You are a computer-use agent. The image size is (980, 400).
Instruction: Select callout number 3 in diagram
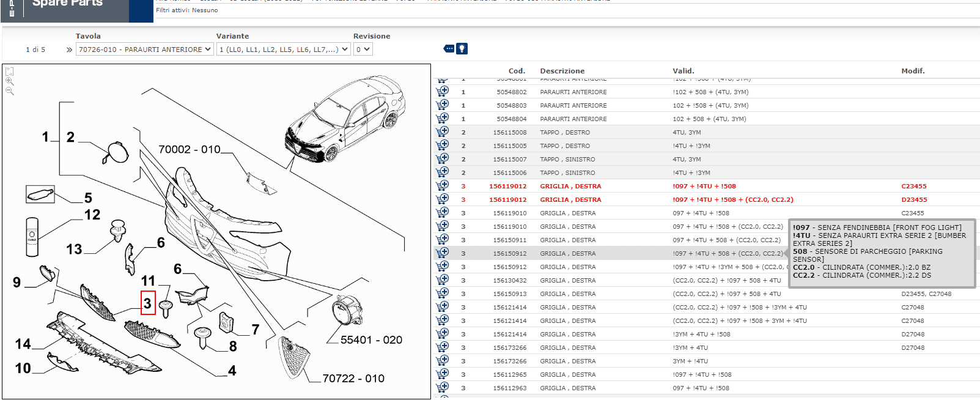pos(148,303)
